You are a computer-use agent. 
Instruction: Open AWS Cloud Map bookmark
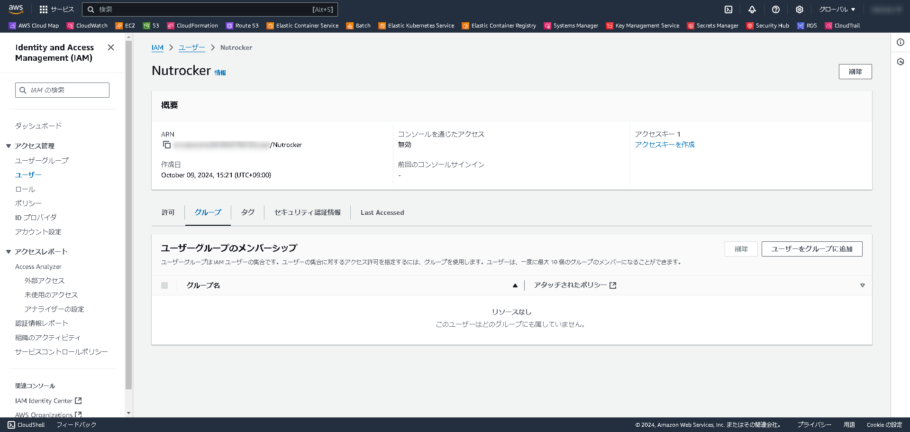[34, 26]
